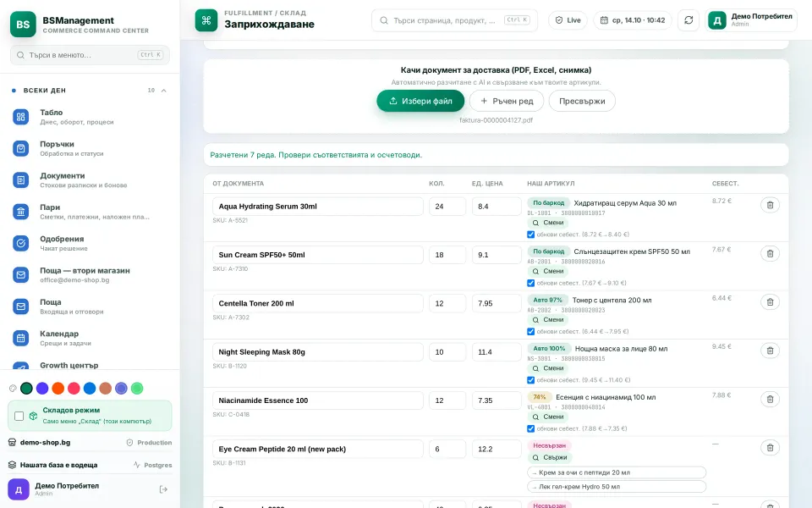812x508 pixels.
Task: Click the BS logo in sidebar
Action: [23, 25]
